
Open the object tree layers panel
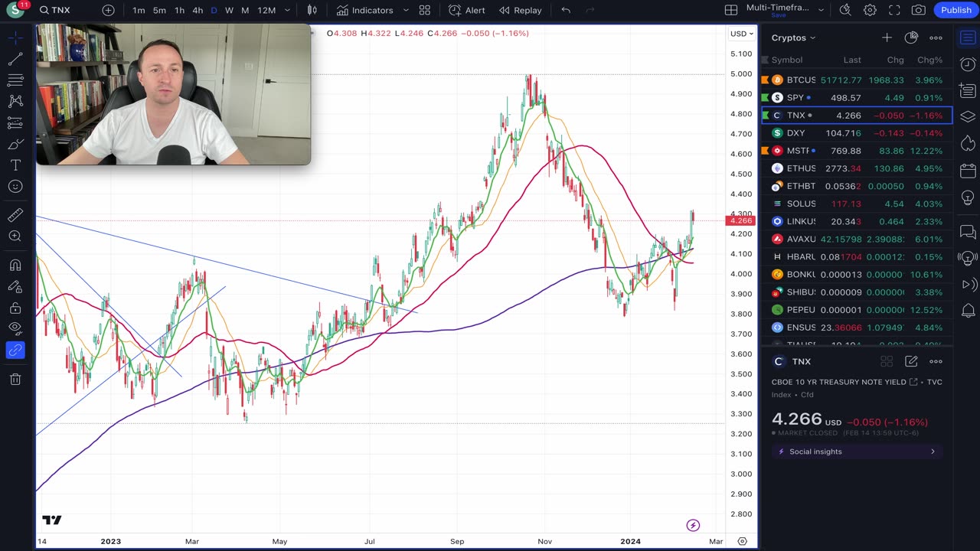tap(968, 116)
